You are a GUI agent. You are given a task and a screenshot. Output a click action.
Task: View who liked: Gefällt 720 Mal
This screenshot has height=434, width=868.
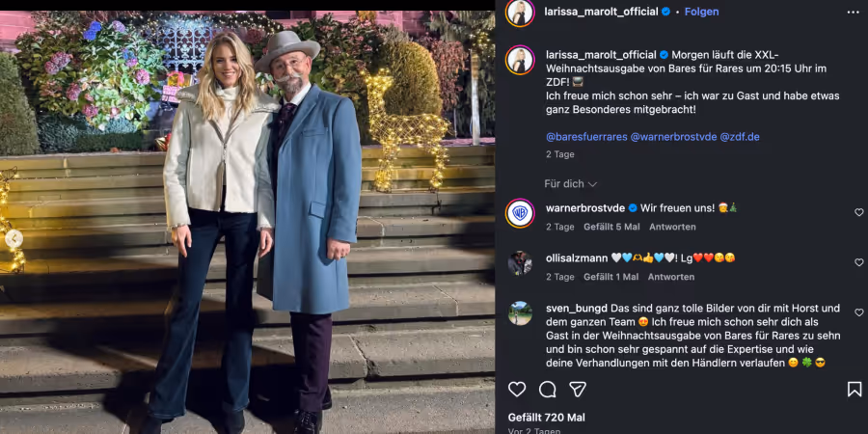point(547,418)
